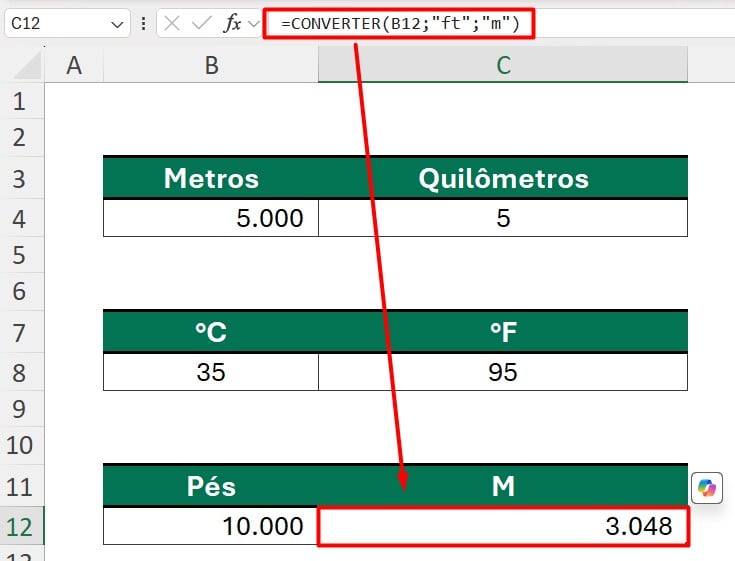Expand the dropdown arrow next to fx
Viewport: 735px width, 561px height.
coord(254,23)
